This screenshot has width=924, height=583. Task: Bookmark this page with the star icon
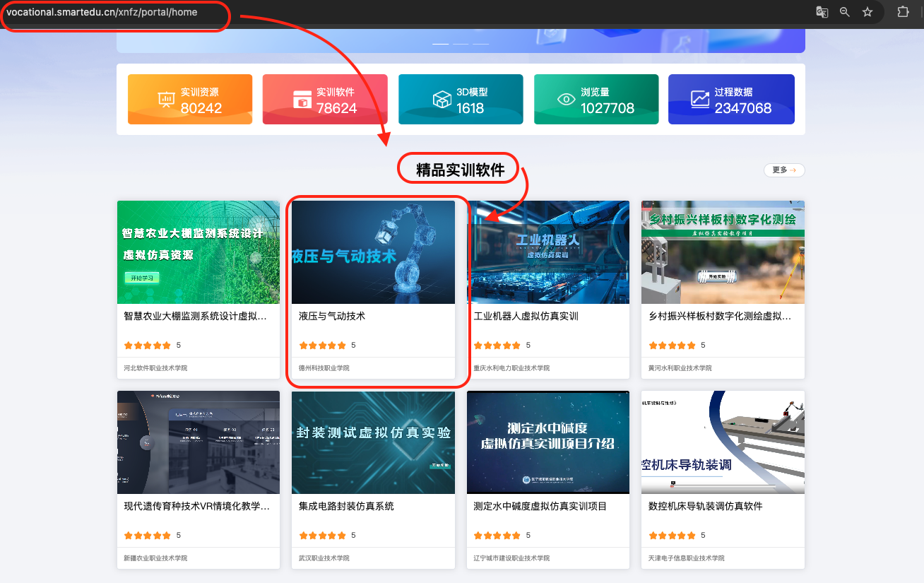[x=867, y=12]
